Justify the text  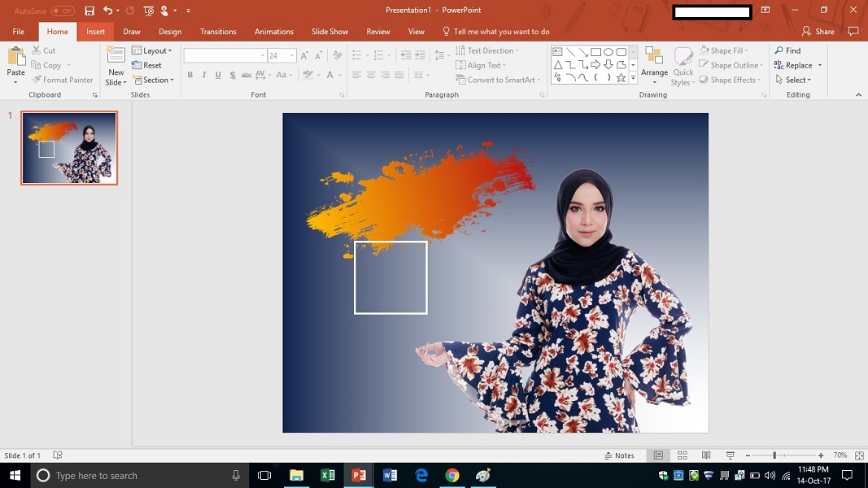pyautogui.click(x=399, y=75)
